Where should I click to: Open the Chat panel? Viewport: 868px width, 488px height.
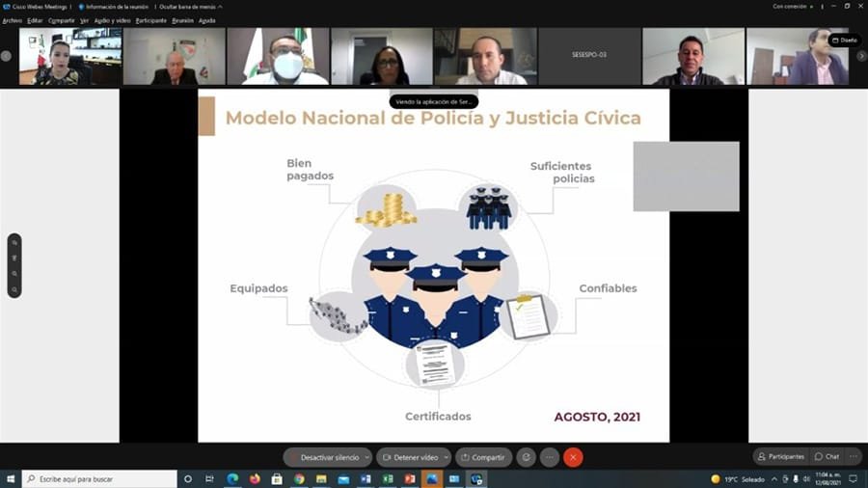click(x=827, y=456)
